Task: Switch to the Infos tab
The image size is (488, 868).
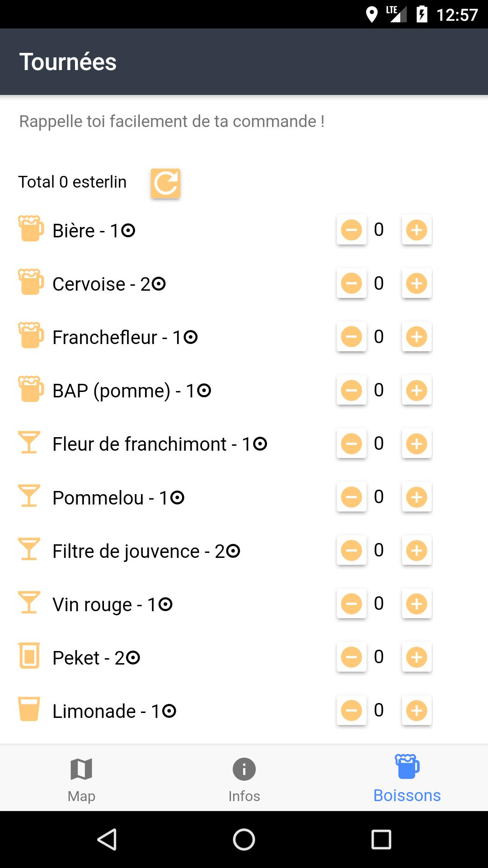Action: click(244, 778)
